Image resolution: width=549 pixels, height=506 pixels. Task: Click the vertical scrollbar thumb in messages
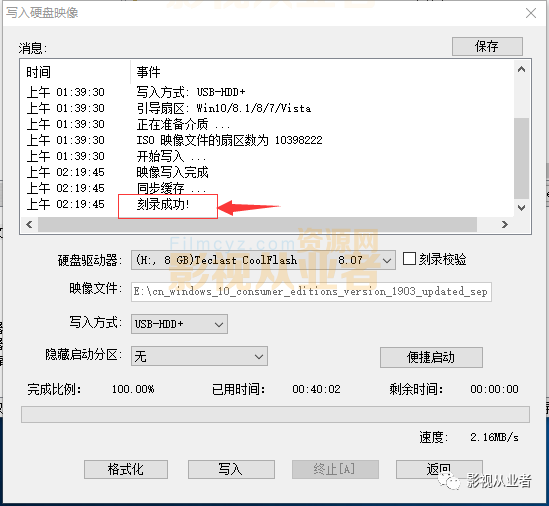[x=521, y=159]
